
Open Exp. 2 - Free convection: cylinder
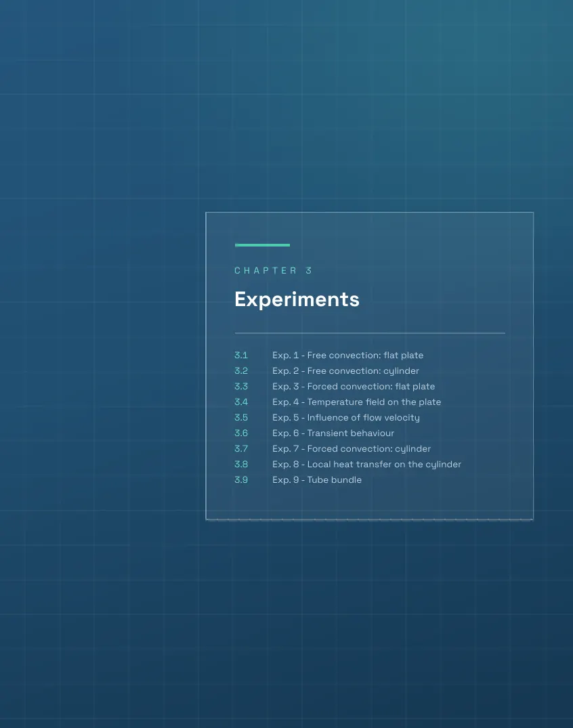[345, 371]
